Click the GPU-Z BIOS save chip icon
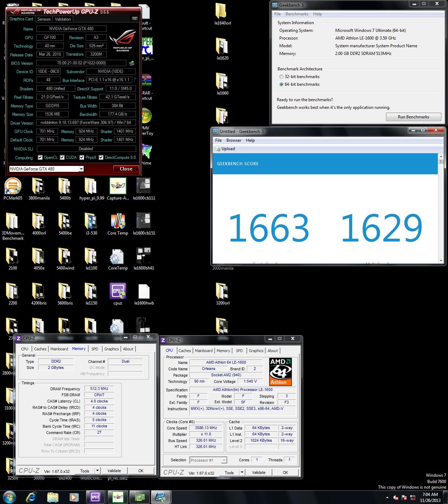 tap(132, 63)
